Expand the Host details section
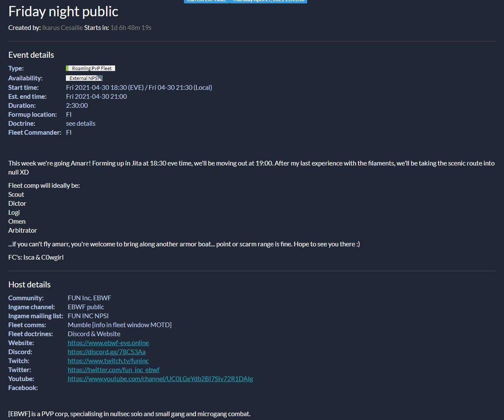504x420 pixels. click(29, 284)
